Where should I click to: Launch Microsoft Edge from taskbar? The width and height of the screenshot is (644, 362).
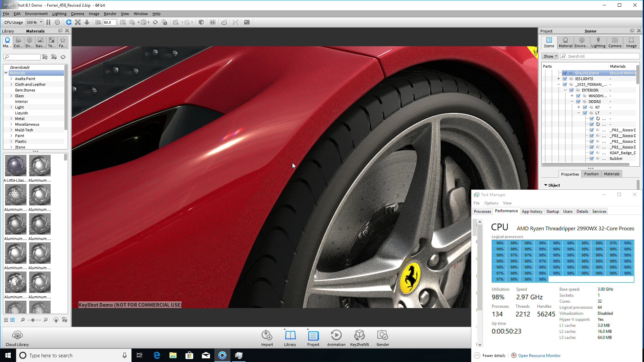pos(157,355)
